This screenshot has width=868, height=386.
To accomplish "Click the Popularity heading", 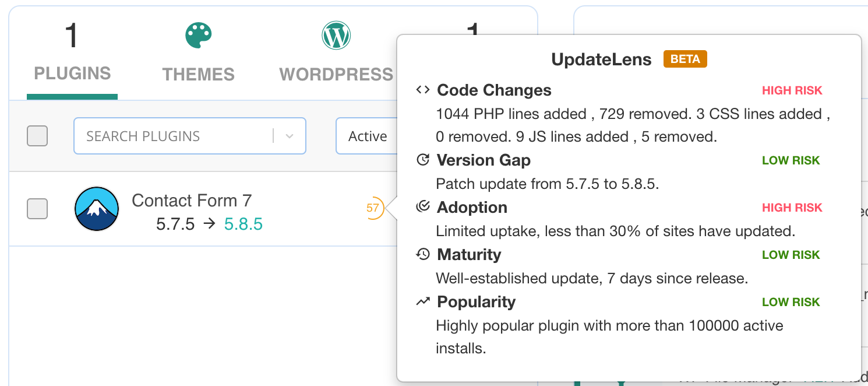I will [476, 302].
